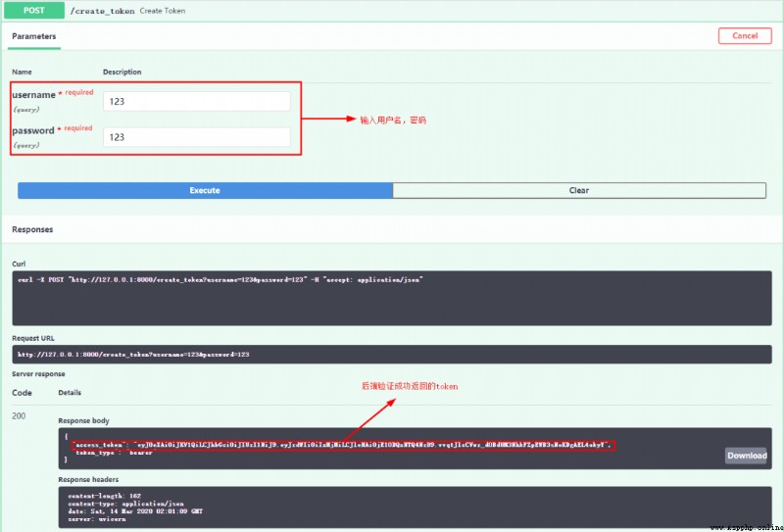Click the Response headers label
This screenshot has width=784, height=532.
(88, 479)
